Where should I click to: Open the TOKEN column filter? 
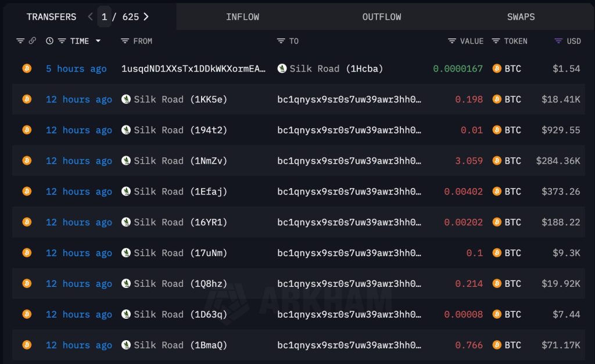pos(496,41)
